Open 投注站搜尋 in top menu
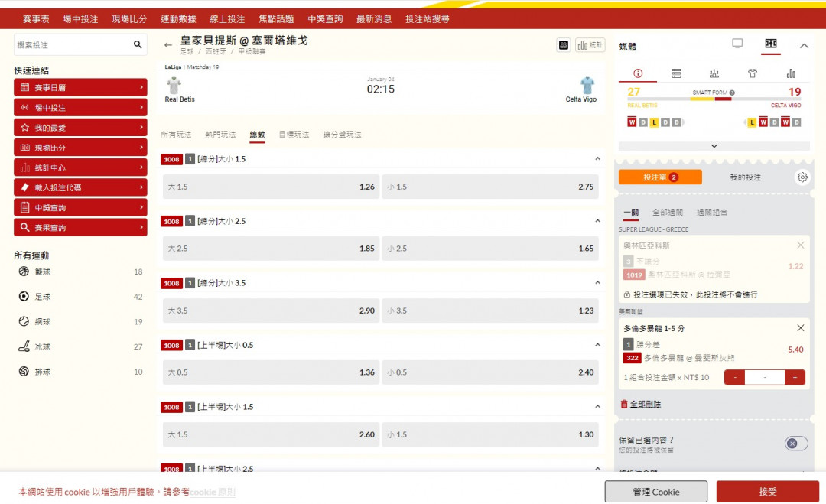The height and width of the screenshot is (504, 826). (428, 19)
